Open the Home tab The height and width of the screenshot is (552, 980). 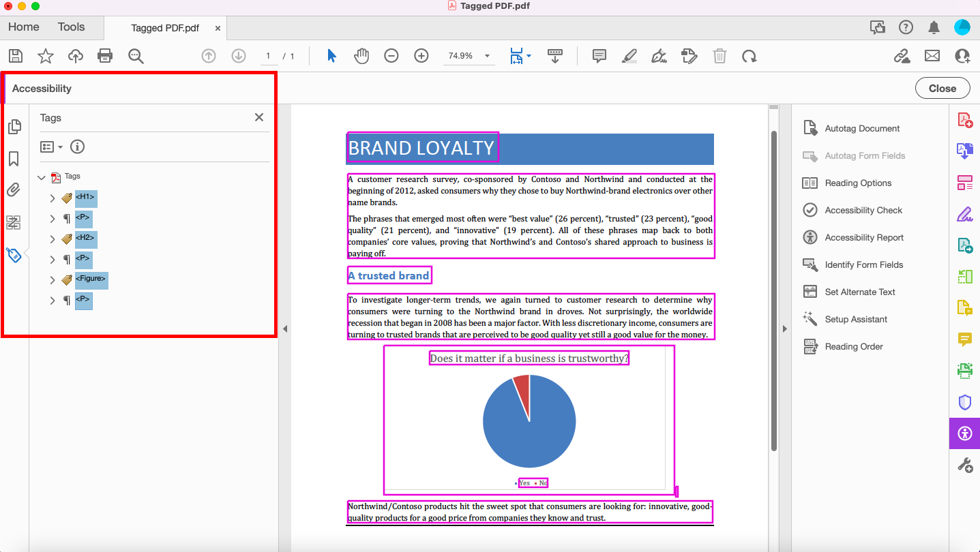point(23,27)
